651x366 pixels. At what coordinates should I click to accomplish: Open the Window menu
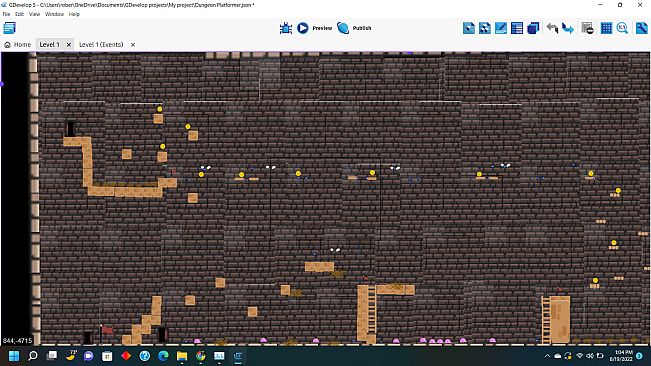coord(54,14)
